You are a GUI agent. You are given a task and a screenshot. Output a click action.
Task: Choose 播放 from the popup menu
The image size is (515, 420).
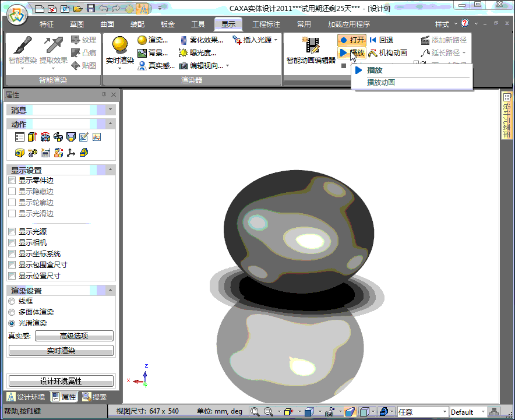tap(375, 70)
